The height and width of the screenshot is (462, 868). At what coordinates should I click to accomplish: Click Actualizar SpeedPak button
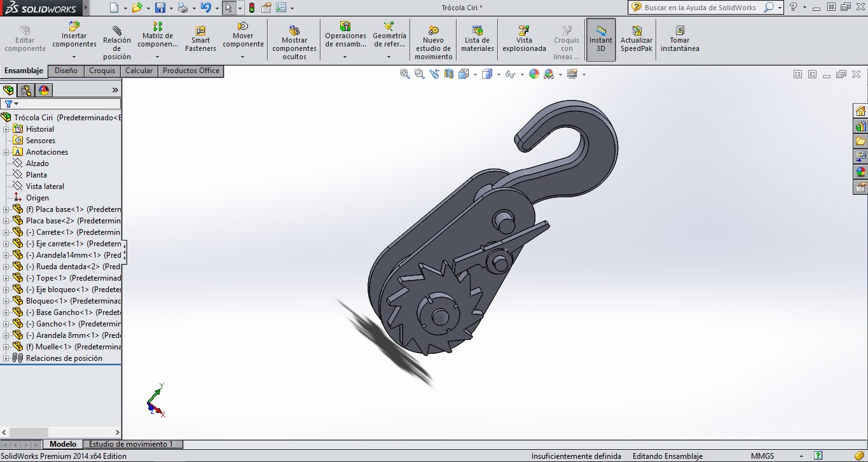tap(637, 39)
